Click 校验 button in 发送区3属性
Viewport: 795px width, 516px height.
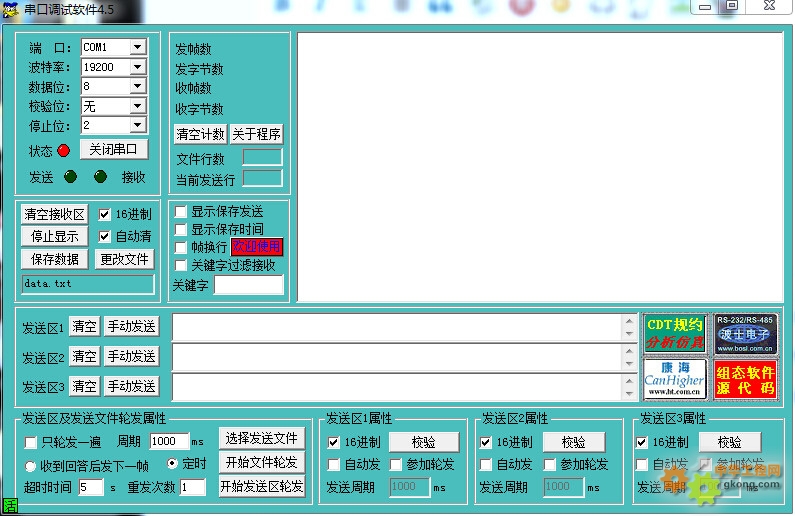pos(729,442)
